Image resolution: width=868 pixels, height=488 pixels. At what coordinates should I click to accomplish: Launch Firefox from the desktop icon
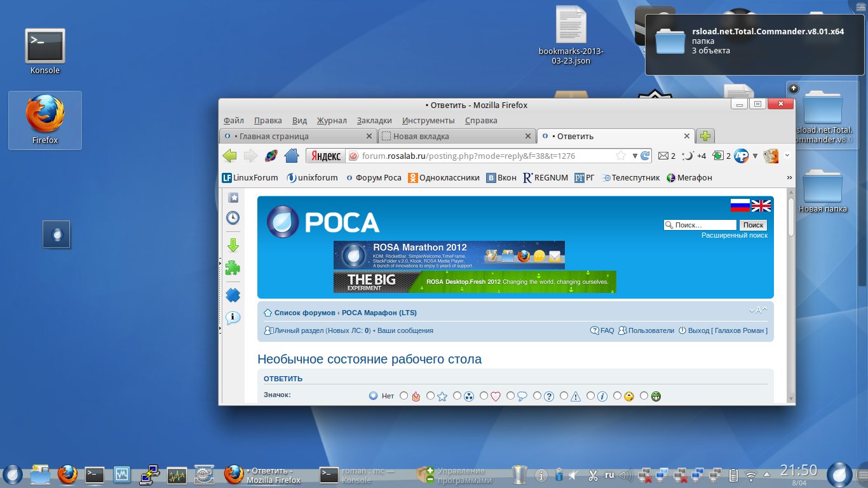[45, 120]
